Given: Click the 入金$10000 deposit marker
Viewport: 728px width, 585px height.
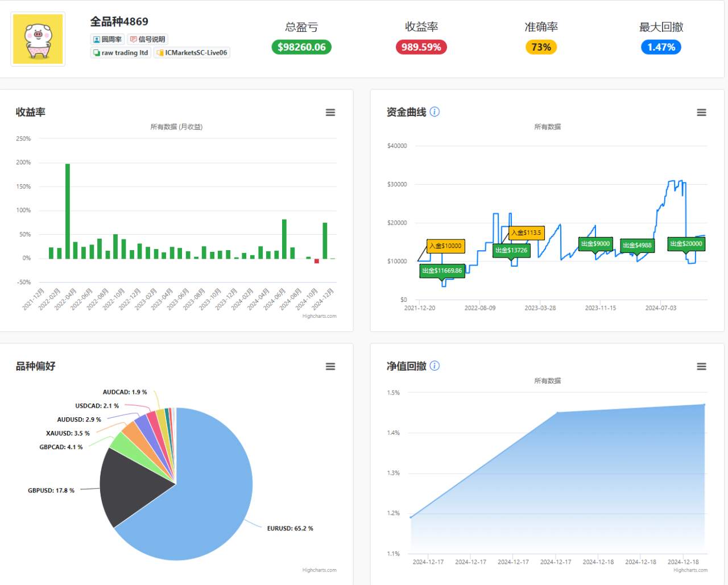Looking at the screenshot, I should 446,246.
